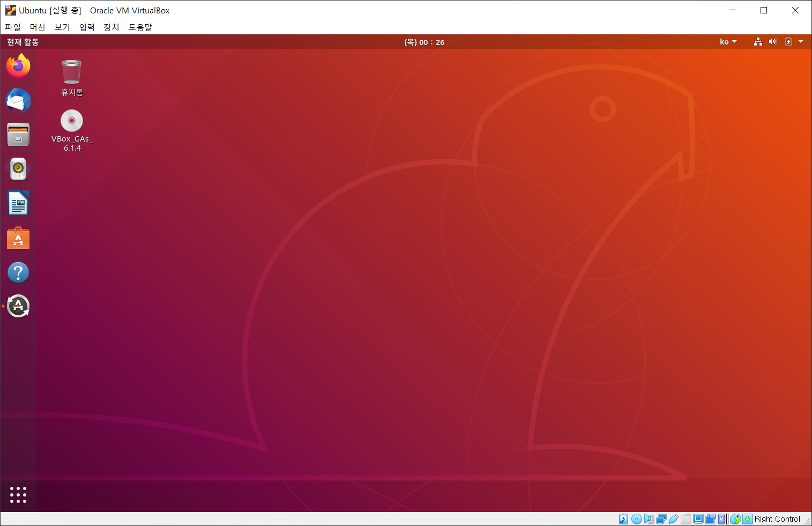Open Software Updater in the dock
The height and width of the screenshot is (526, 812).
pyautogui.click(x=18, y=306)
